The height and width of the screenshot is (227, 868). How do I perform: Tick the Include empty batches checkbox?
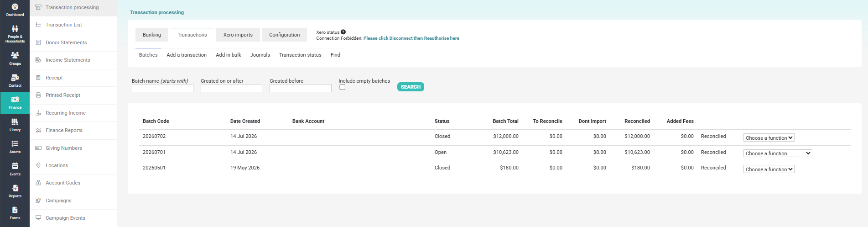coord(343,87)
